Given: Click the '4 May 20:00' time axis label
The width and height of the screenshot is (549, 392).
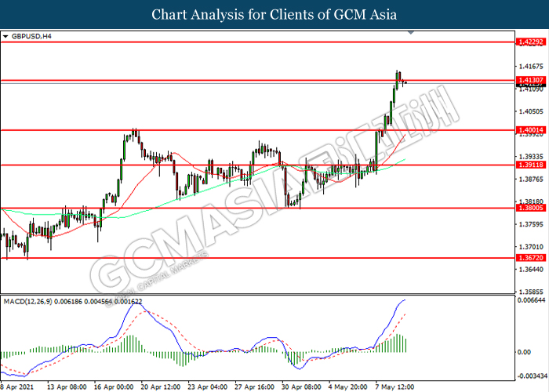Looking at the screenshot, I should [x=348, y=387].
